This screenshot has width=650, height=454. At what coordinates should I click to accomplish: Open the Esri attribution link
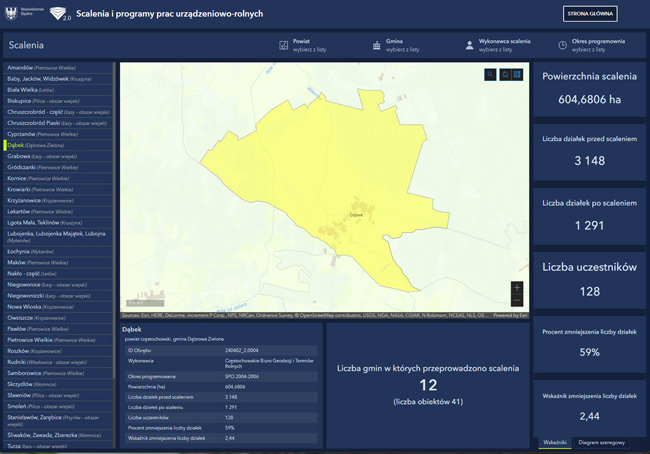click(x=510, y=315)
